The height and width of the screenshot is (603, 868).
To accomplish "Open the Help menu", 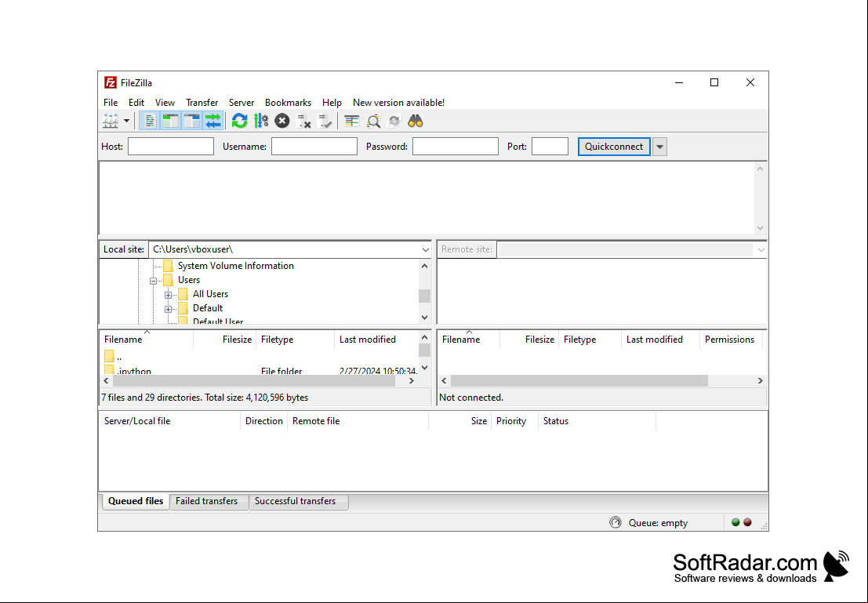I will [332, 103].
